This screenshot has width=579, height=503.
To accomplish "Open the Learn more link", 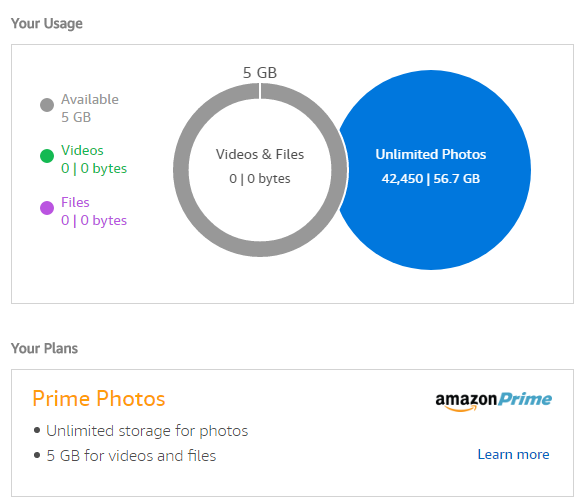I will point(513,454).
